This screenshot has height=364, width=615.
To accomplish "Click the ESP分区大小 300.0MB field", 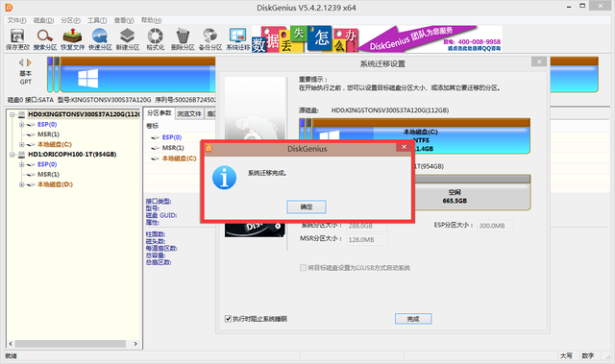I will 495,226.
